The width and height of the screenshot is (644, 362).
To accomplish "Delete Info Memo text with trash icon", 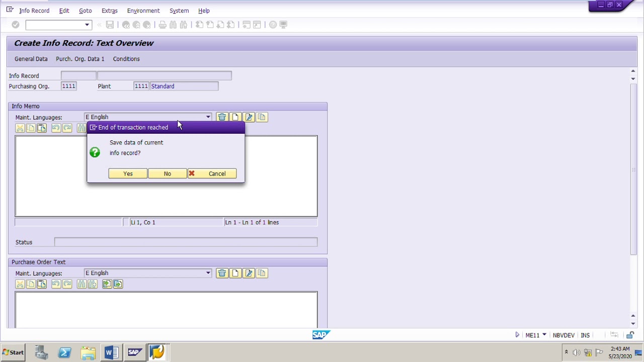I will (x=222, y=117).
